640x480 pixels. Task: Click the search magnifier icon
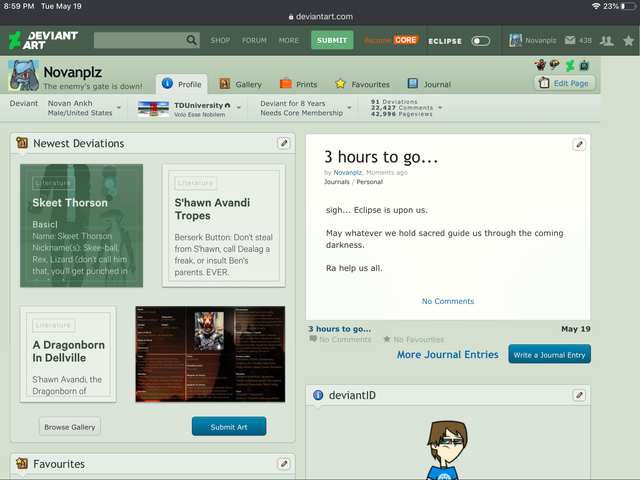(x=191, y=40)
